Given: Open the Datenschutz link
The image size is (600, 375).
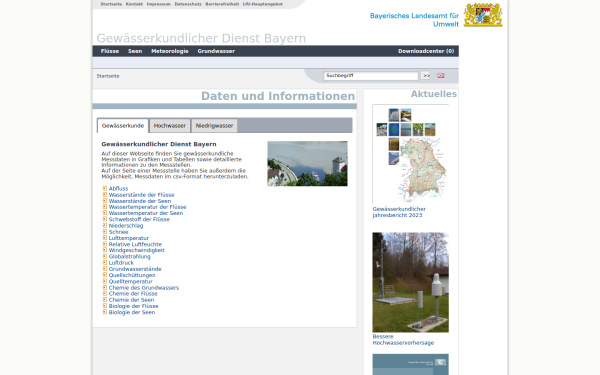Looking at the screenshot, I should click(x=188, y=4).
